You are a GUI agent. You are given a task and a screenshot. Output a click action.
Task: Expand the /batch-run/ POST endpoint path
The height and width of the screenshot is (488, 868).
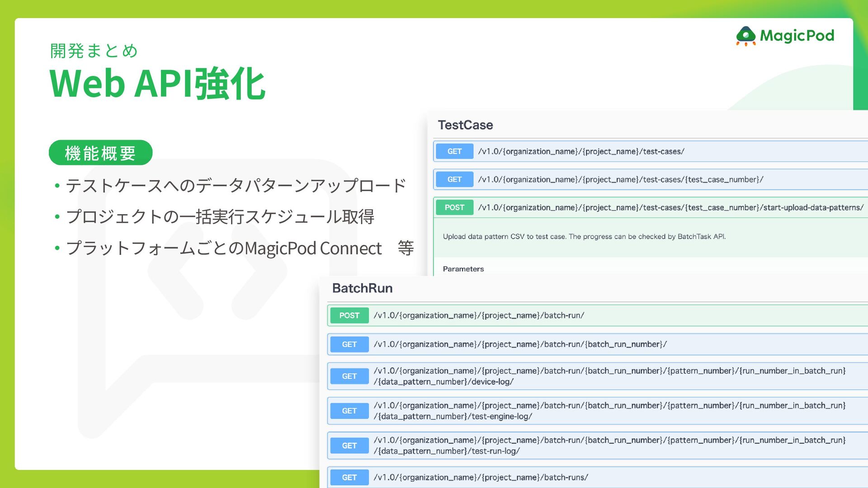(x=479, y=315)
